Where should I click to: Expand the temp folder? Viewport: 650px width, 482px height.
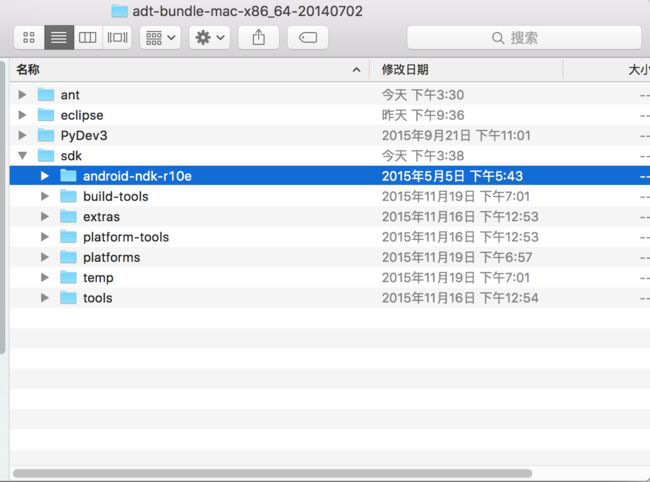pyautogui.click(x=45, y=278)
